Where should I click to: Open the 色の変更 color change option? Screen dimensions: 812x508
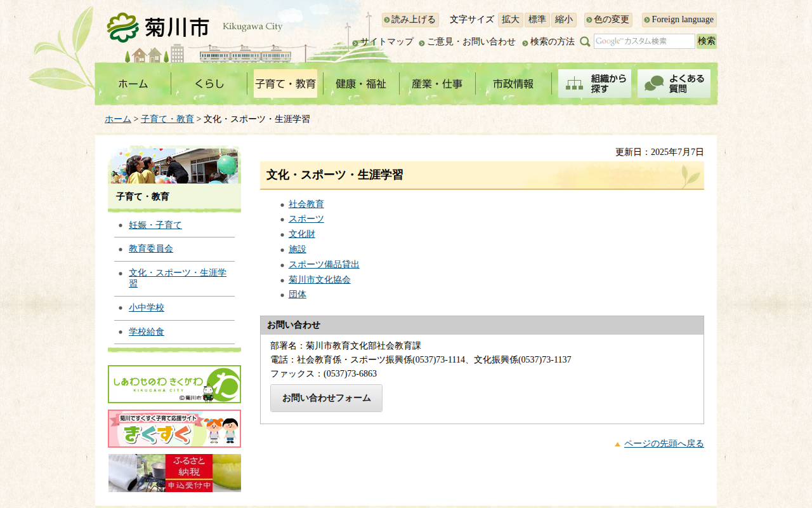coord(608,20)
